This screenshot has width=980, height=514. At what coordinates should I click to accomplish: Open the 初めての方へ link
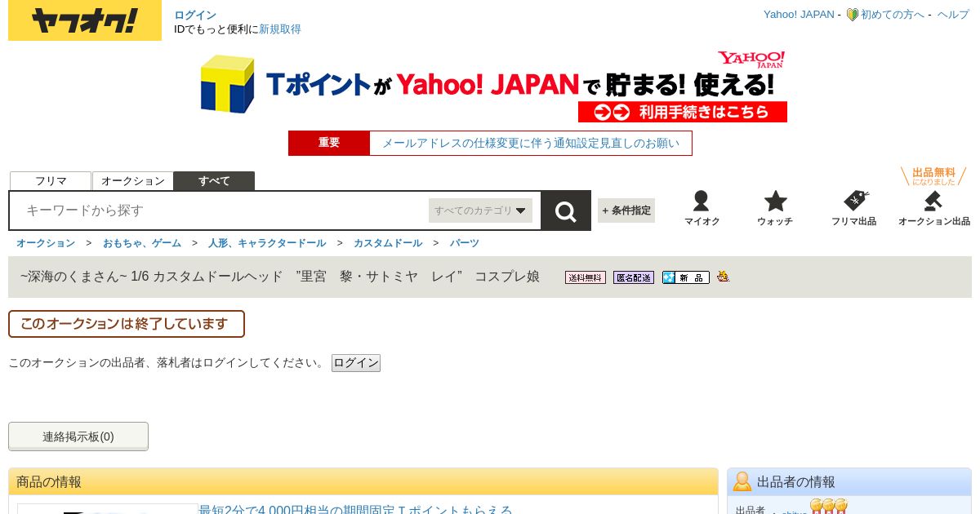[893, 15]
